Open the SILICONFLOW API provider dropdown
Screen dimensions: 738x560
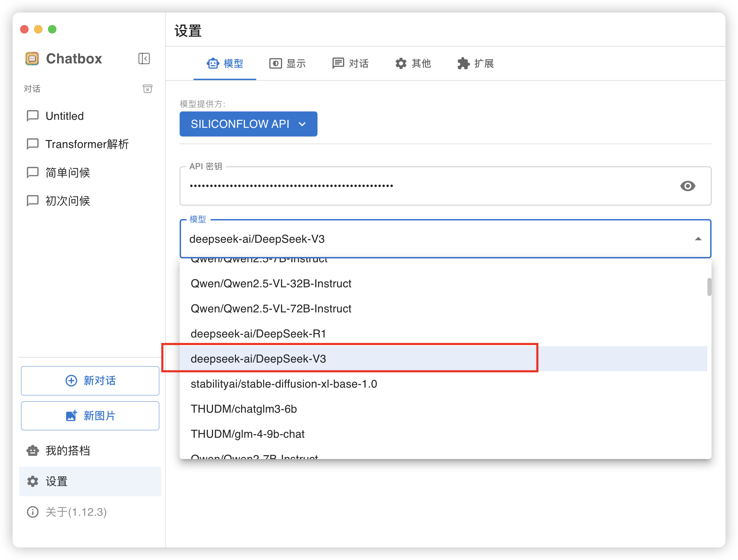pyautogui.click(x=249, y=124)
